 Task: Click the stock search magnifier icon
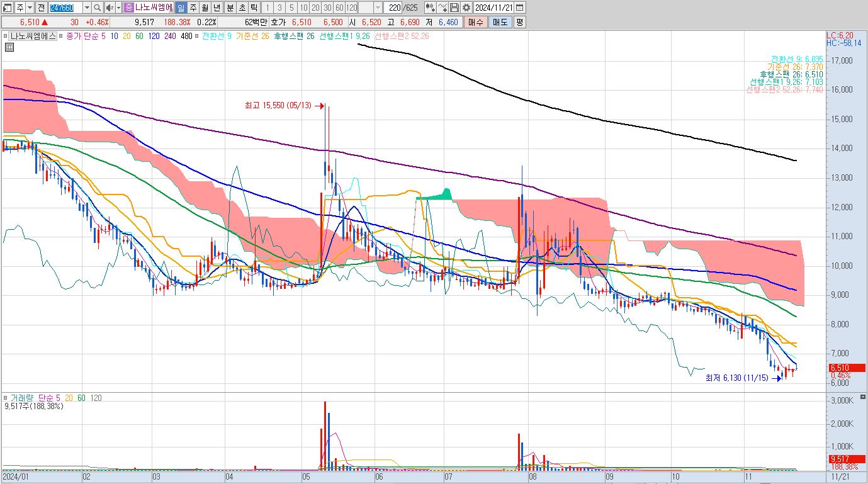(97, 8)
